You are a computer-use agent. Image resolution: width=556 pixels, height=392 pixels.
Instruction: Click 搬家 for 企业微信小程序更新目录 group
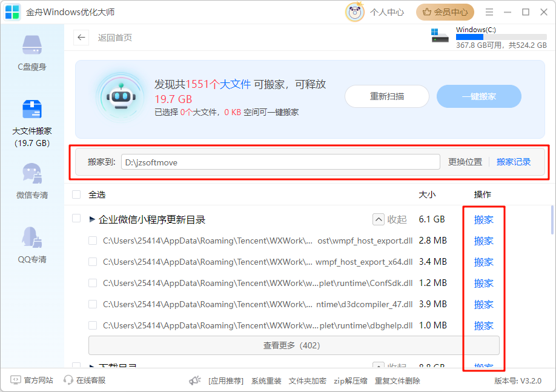coord(484,219)
